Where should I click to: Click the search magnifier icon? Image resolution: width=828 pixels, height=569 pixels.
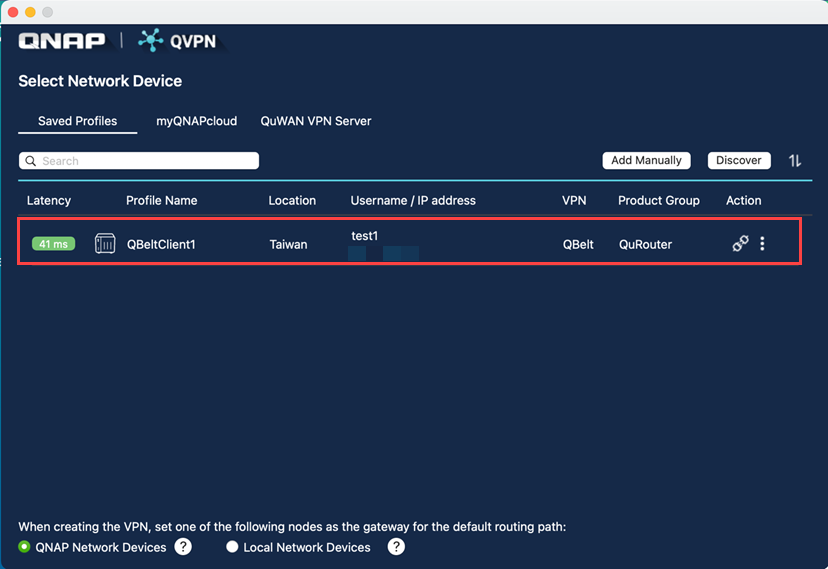pos(31,160)
